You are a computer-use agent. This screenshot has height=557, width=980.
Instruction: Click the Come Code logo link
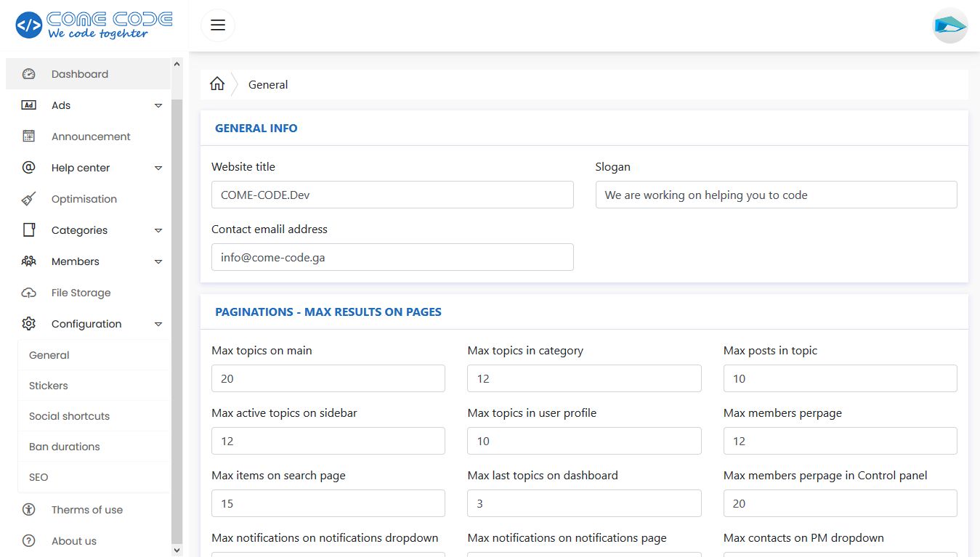tap(94, 25)
